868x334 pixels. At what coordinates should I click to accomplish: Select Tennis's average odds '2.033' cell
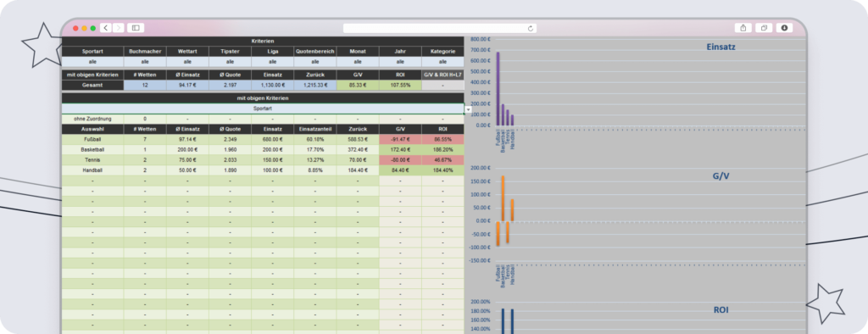(x=231, y=160)
